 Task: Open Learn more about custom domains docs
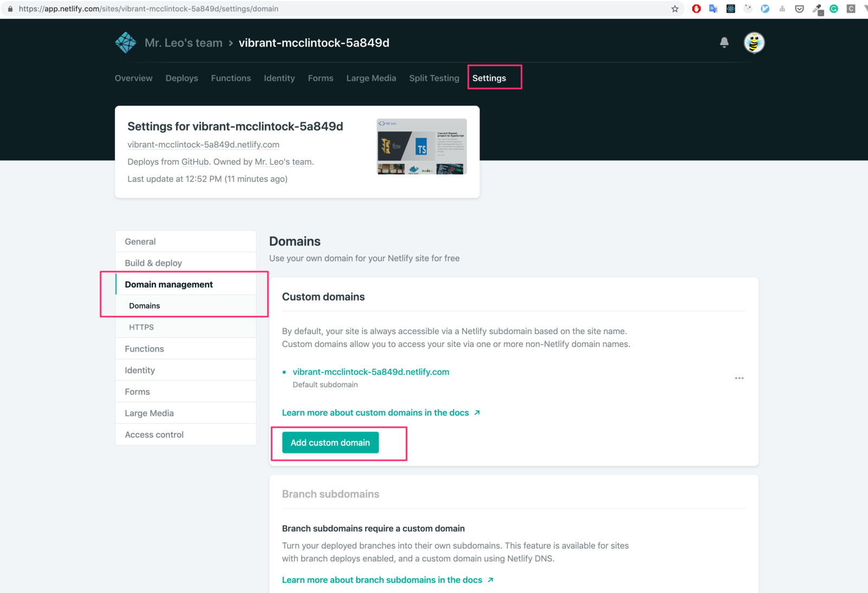point(375,413)
